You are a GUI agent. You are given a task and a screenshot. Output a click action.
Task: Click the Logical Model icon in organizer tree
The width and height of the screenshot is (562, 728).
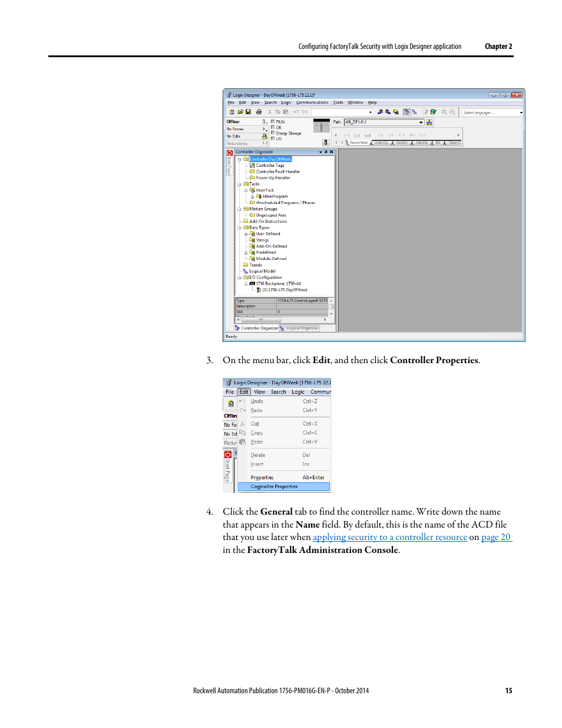[x=246, y=271]
